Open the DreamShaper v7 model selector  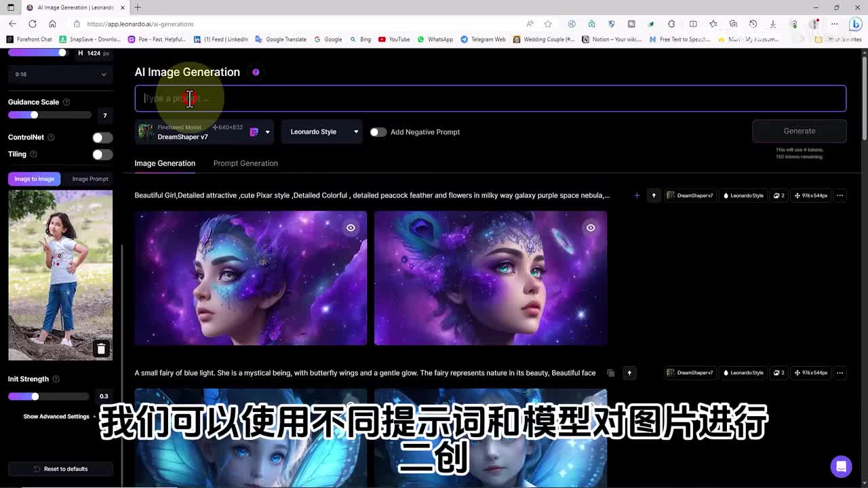pyautogui.click(x=203, y=132)
